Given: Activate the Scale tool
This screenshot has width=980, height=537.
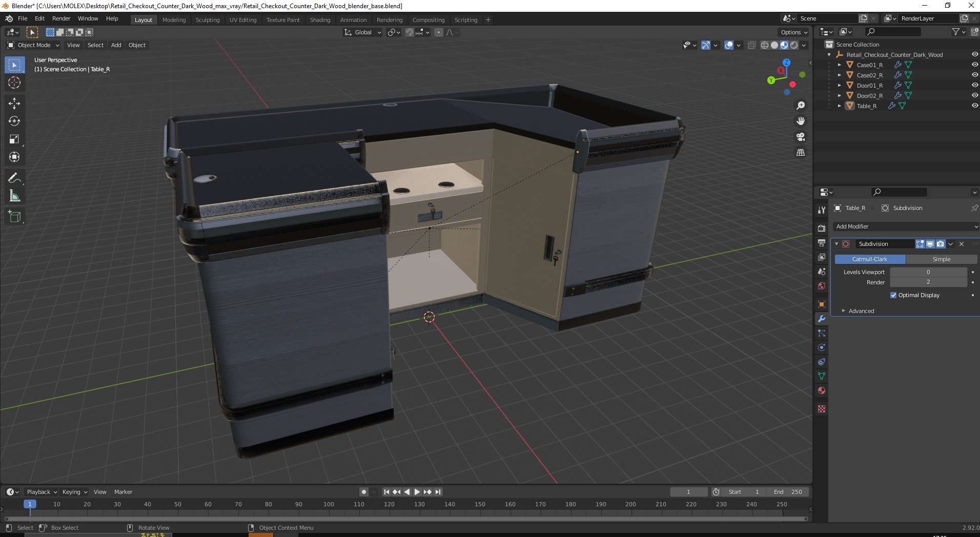Looking at the screenshot, I should [x=14, y=139].
